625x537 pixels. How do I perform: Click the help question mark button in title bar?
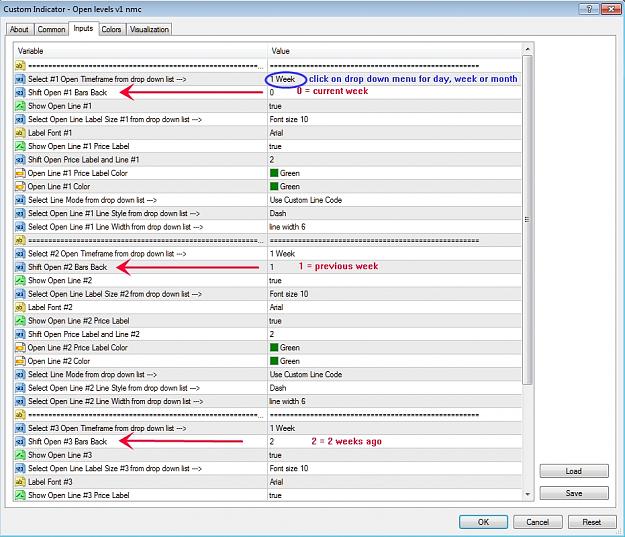(590, 9)
